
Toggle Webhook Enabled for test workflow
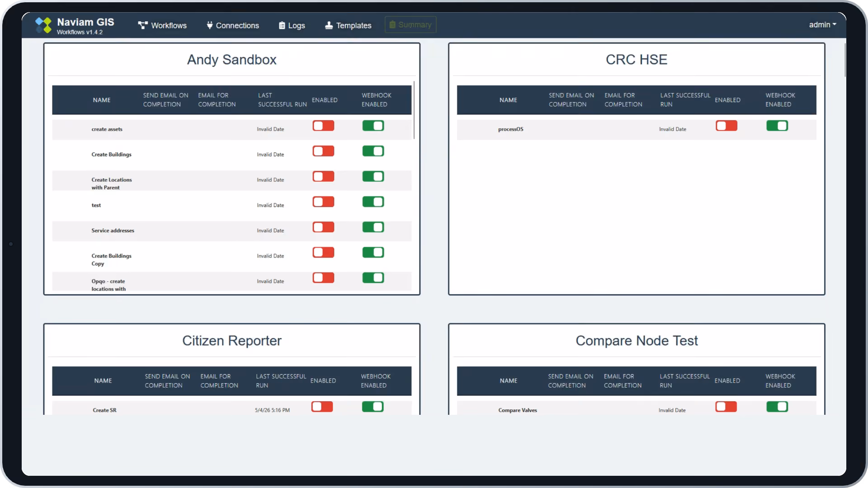point(373,202)
